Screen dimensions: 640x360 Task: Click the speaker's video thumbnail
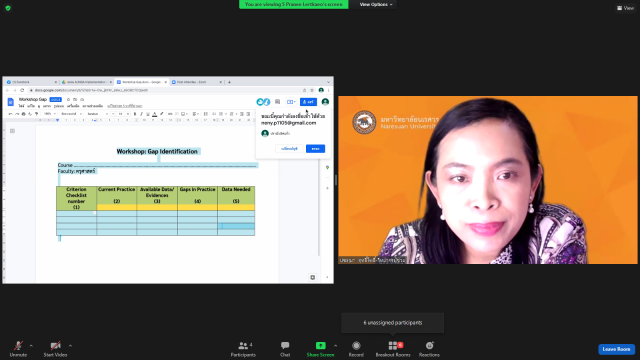(488, 180)
